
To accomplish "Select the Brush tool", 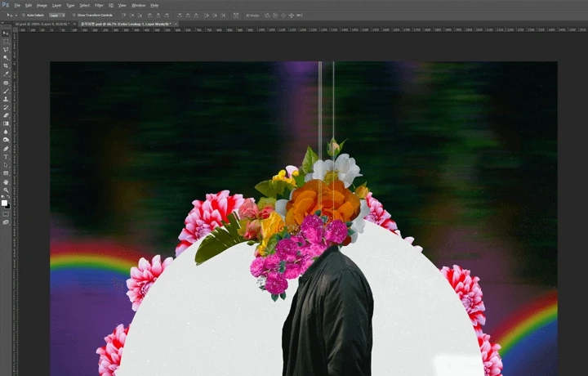I will [x=6, y=92].
